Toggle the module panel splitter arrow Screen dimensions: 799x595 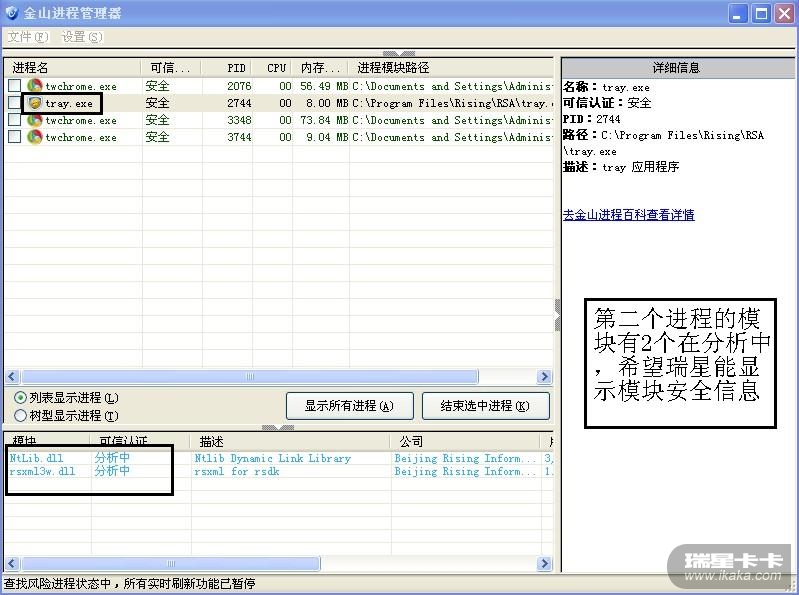click(x=278, y=427)
